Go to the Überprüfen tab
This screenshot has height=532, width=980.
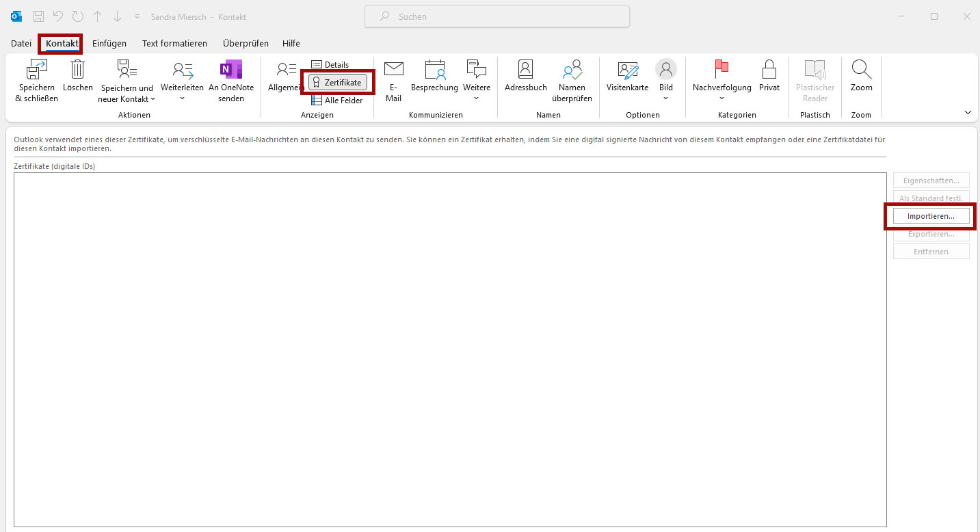point(246,43)
